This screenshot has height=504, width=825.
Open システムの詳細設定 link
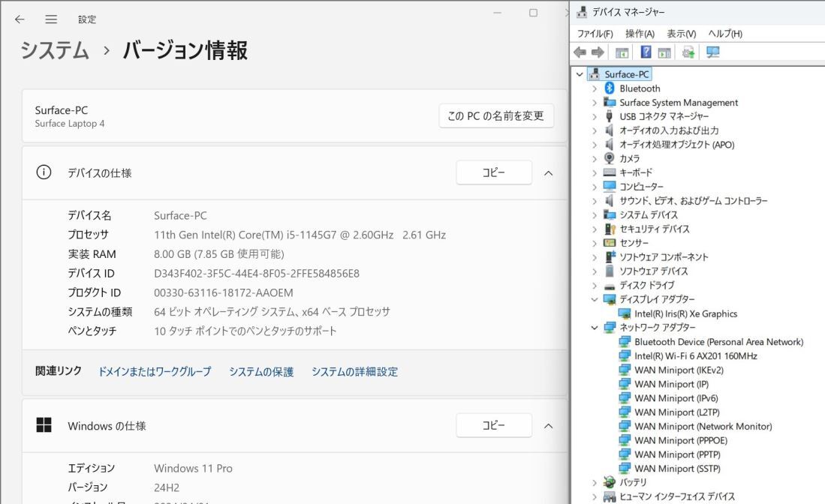(354, 371)
